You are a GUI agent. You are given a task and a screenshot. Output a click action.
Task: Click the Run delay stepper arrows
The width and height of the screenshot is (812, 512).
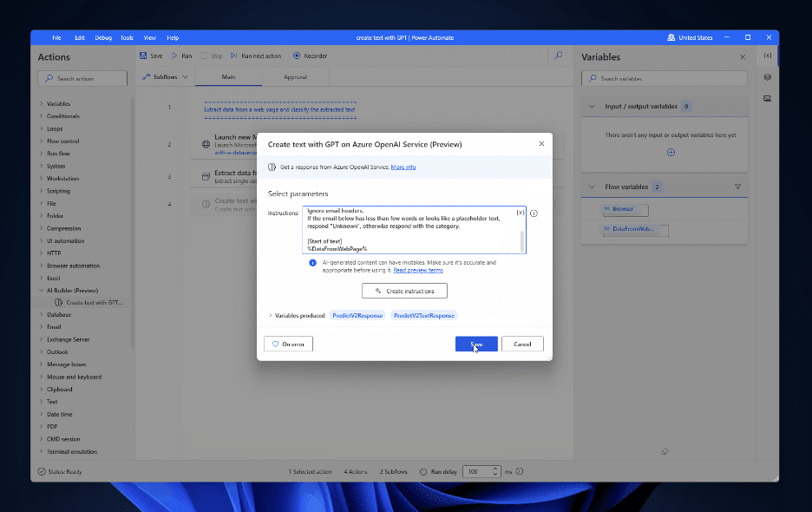[x=495, y=471]
